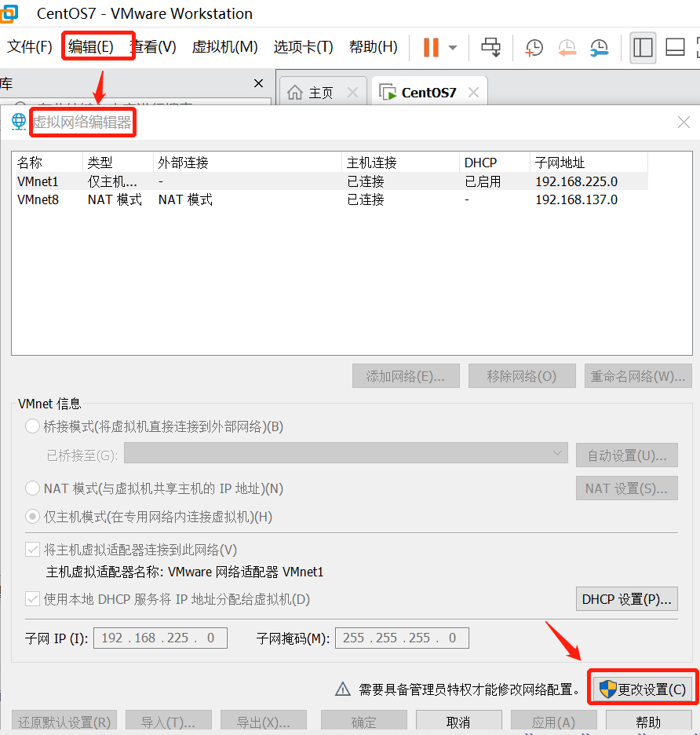Open DHCP 设置(P)... button
Viewport: 700px width, 735px height.
point(627,599)
